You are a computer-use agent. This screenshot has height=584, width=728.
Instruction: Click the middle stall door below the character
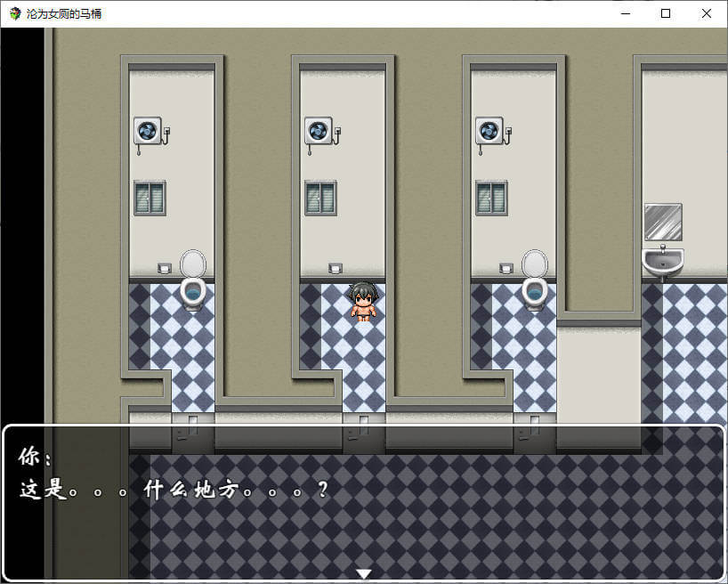pos(363,432)
